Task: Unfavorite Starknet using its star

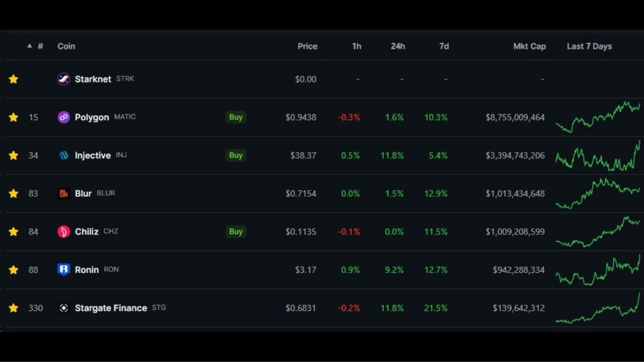Action: pos(14,79)
